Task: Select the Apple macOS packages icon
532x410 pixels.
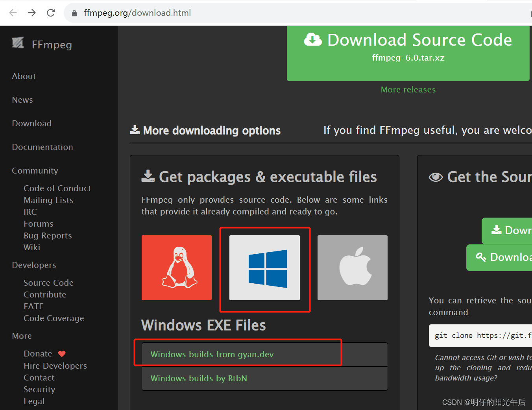Action: [x=353, y=268]
